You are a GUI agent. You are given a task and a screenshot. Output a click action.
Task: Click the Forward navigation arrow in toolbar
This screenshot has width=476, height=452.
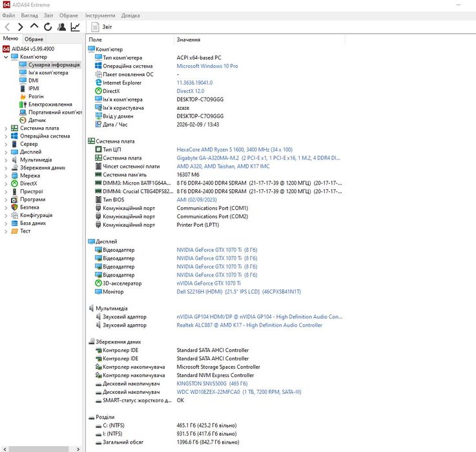click(21, 27)
